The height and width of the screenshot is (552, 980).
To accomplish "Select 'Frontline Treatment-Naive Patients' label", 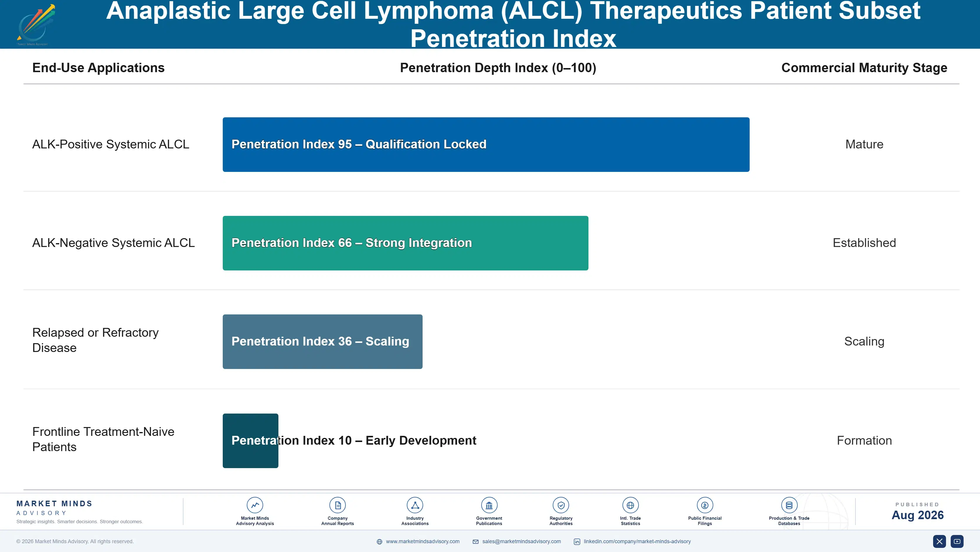I will [103, 439].
